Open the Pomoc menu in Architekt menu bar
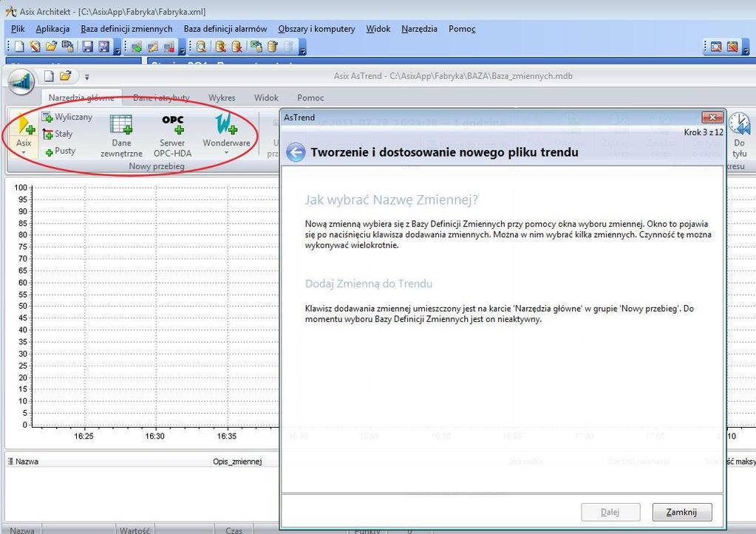This screenshot has width=756, height=534. (x=462, y=29)
